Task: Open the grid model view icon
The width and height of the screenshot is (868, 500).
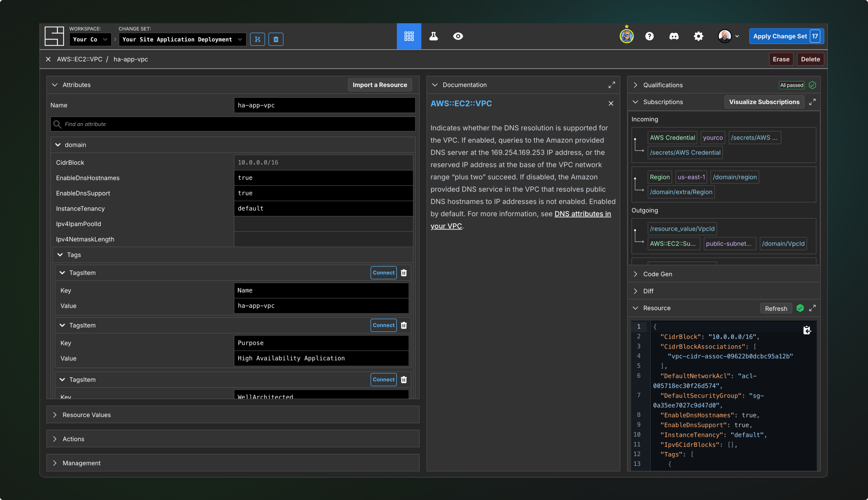Action: click(x=409, y=36)
